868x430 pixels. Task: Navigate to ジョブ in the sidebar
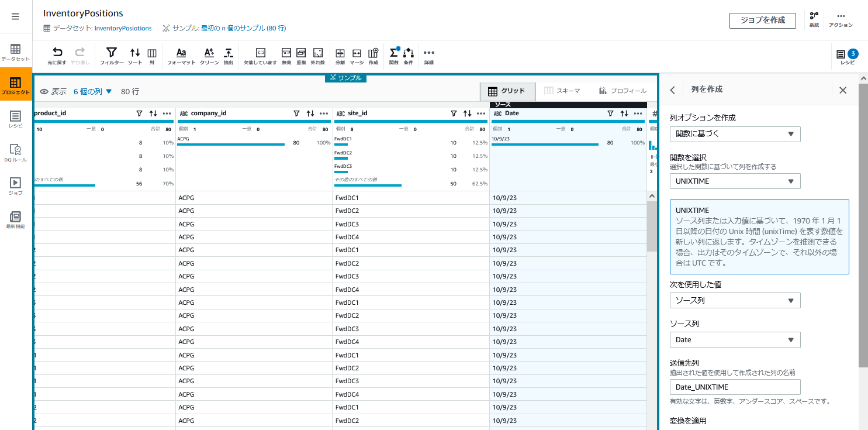coord(16,187)
